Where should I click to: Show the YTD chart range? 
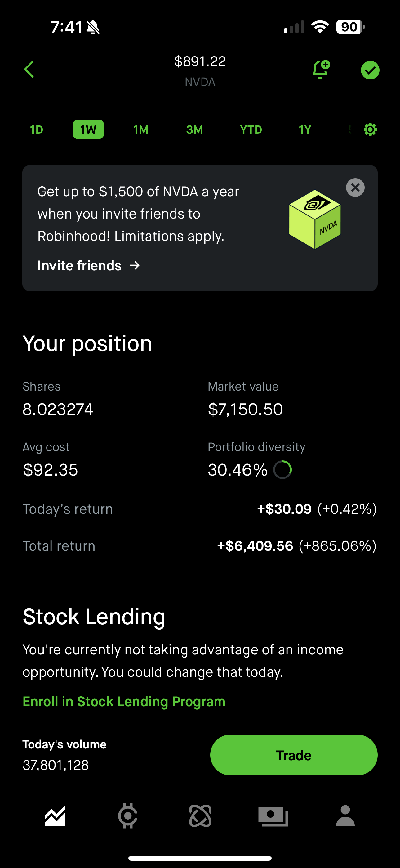click(x=251, y=130)
